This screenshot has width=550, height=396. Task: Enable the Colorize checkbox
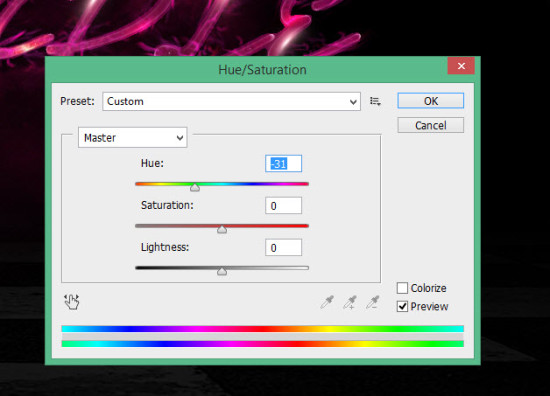402,288
